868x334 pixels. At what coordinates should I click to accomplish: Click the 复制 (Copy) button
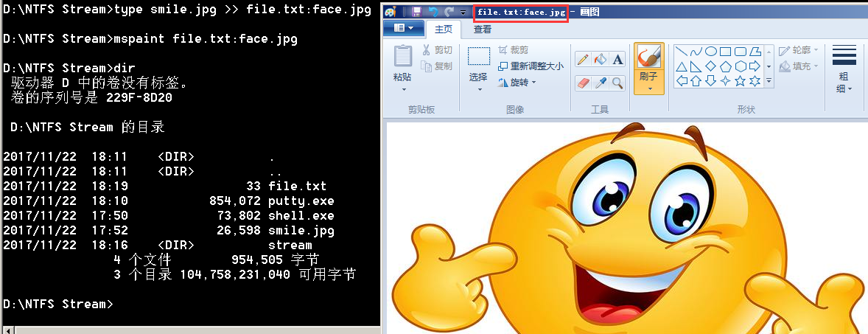point(438,66)
